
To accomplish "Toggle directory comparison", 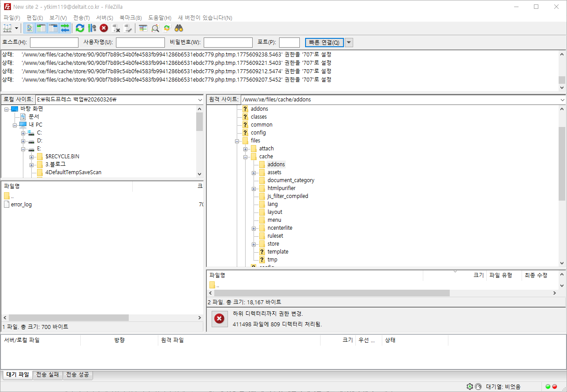I will coord(155,28).
